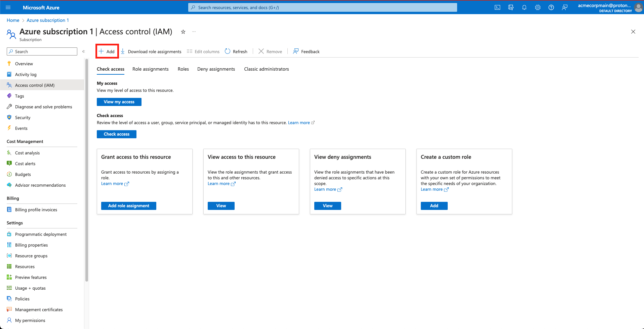This screenshot has width=644, height=329.
Task: Click the account avatar picture
Action: pyautogui.click(x=638, y=7)
